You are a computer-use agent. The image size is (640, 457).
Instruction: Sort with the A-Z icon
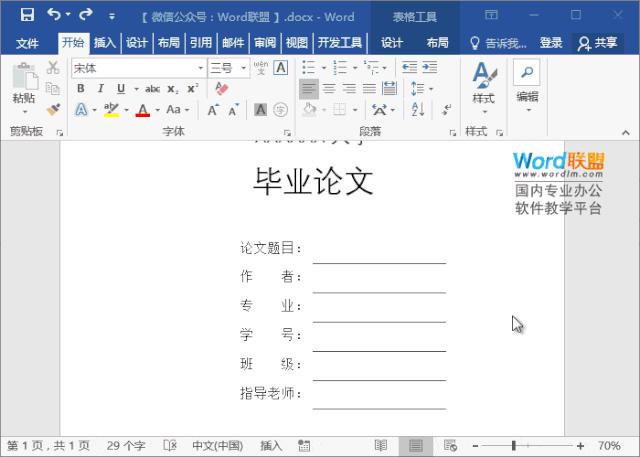418,110
